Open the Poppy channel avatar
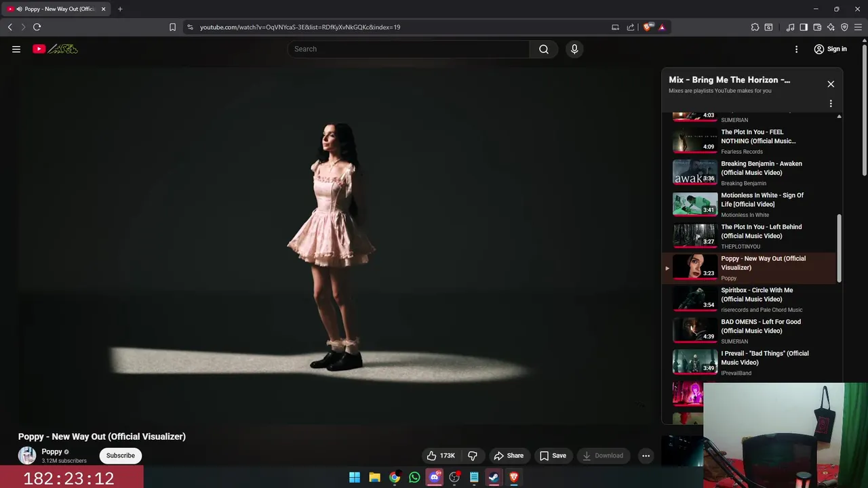 (27, 455)
